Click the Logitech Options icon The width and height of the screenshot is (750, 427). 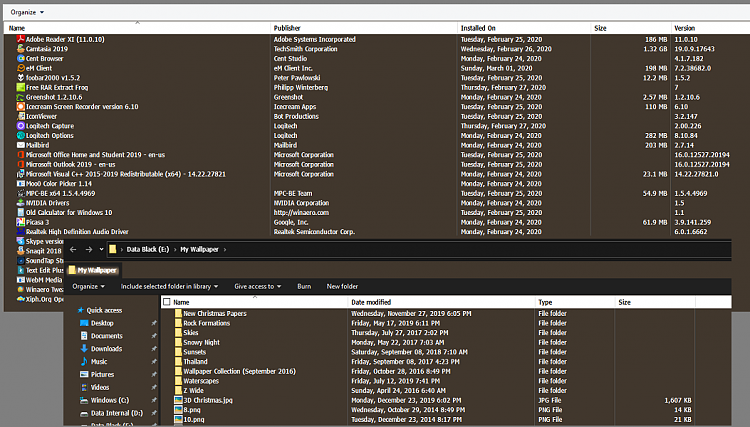[x=21, y=135]
